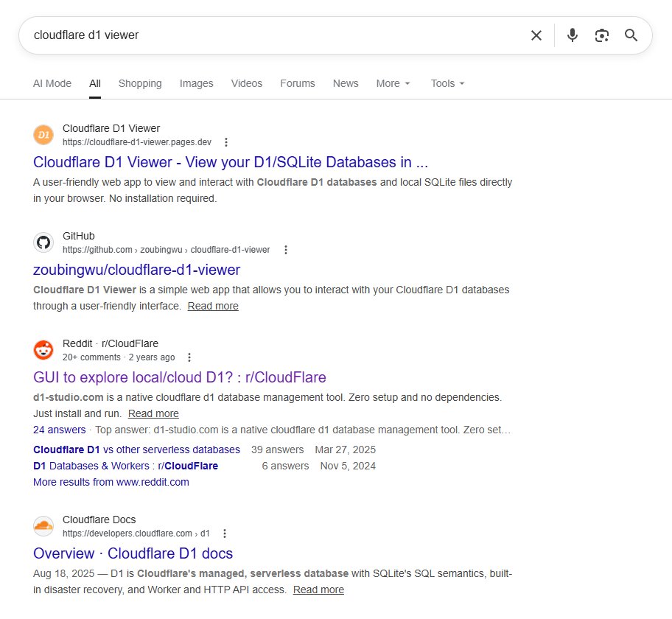Viewport: 672px width, 619px height.
Task: Click the orange D1 site favicon
Action: pos(43,135)
